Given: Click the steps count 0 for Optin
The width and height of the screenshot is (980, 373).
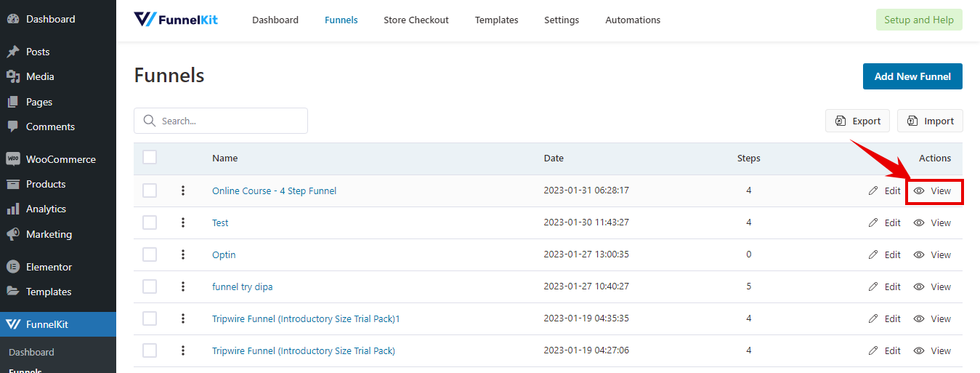Looking at the screenshot, I should coord(748,254).
